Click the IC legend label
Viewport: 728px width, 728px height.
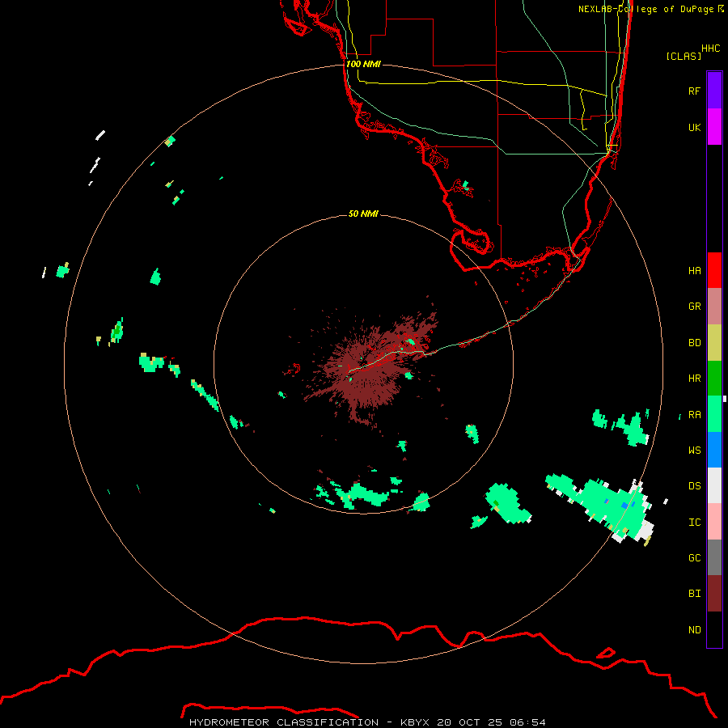[x=694, y=523]
